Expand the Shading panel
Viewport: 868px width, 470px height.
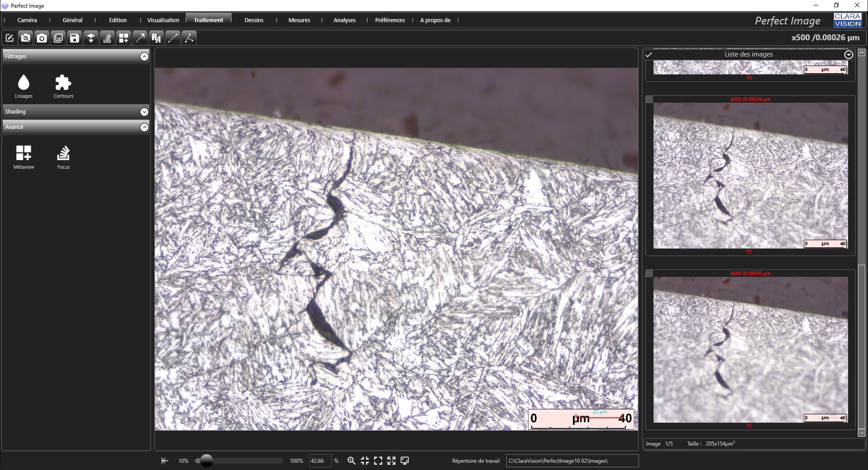click(144, 112)
